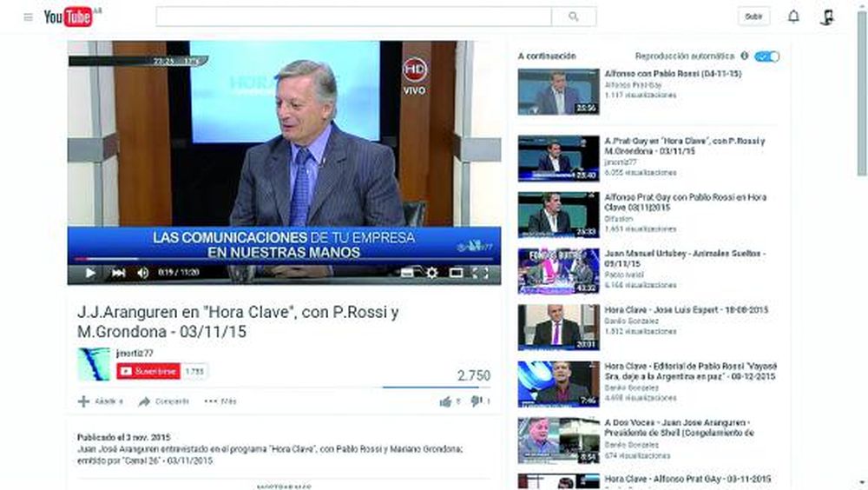Open the hamburger guide menu
Screen dimensions: 868x490
pos(28,17)
